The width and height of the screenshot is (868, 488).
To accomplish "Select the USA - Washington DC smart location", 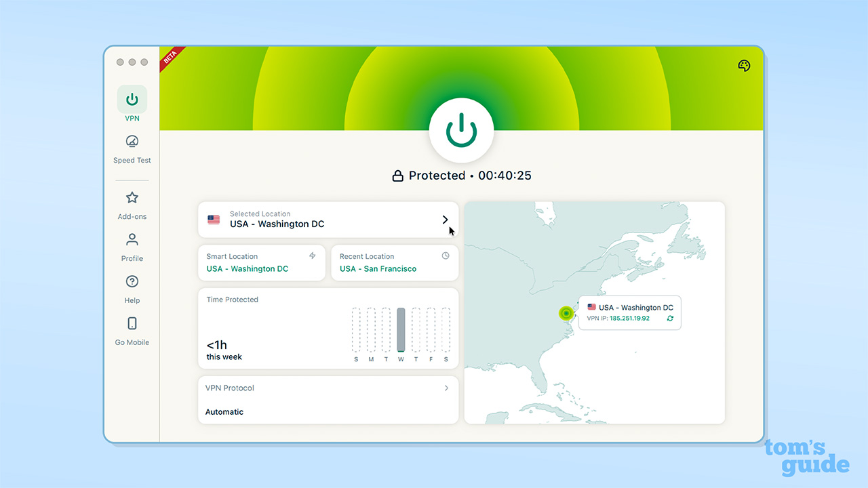I will coord(249,268).
